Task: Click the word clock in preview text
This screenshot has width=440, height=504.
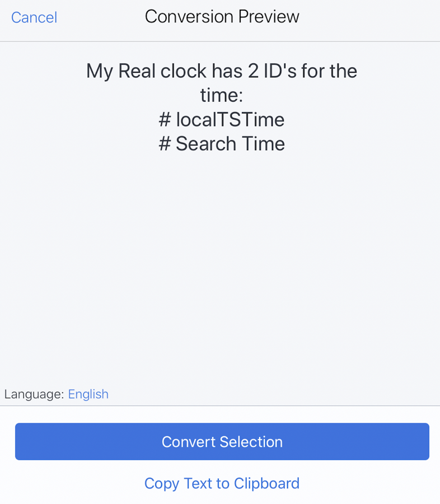Action: (x=182, y=71)
